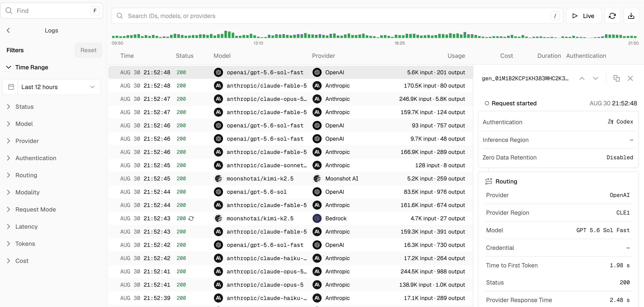Click the retry icon on the 21:52:43 kimi row
The width and height of the screenshot is (644, 307).
coord(191,218)
